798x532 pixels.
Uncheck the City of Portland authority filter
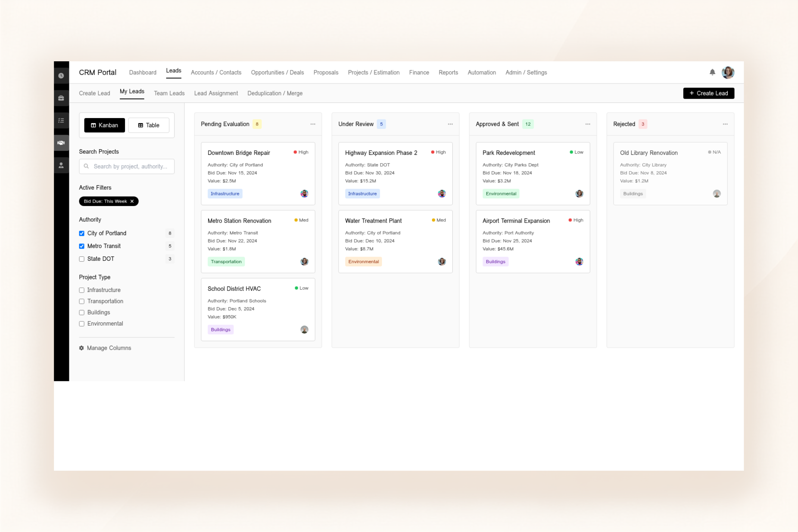82,233
